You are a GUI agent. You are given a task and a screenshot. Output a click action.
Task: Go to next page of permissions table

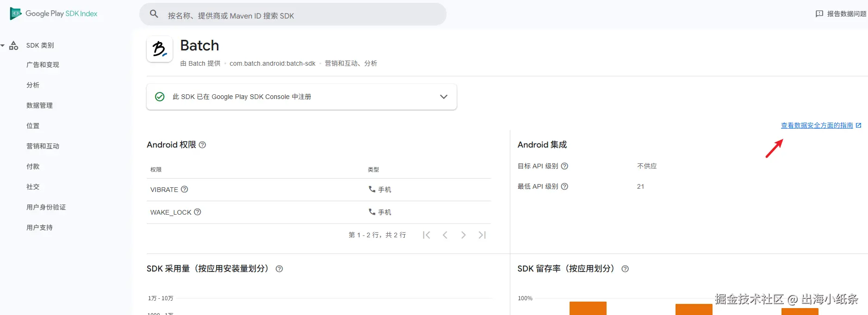(x=463, y=235)
